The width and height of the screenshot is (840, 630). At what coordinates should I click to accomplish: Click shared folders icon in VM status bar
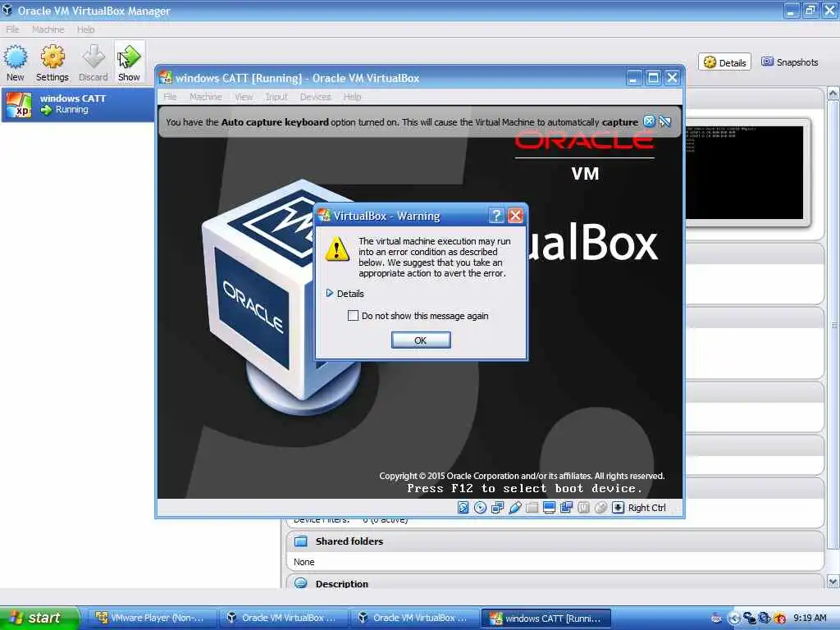coord(532,507)
